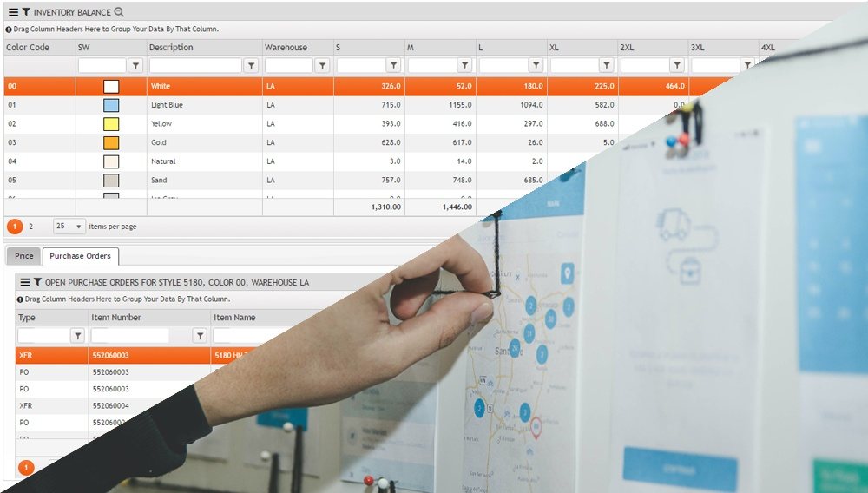Open the 2XL column filter icon

(x=677, y=66)
